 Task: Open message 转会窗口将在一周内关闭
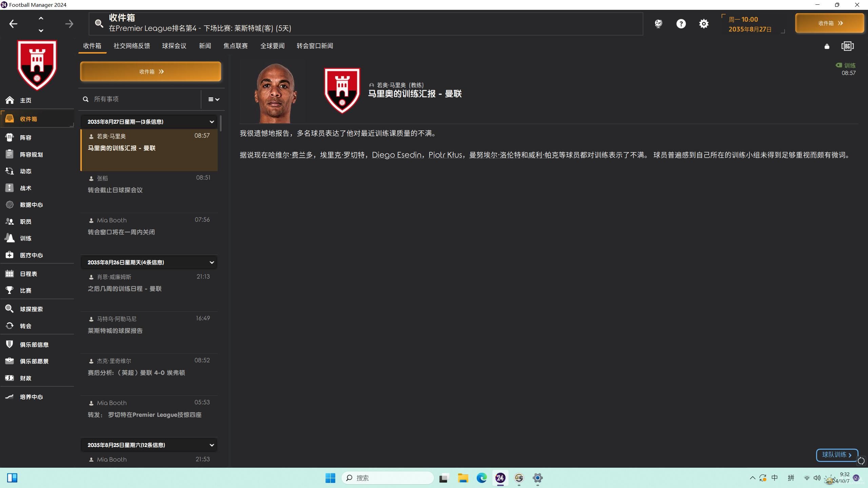[149, 234]
